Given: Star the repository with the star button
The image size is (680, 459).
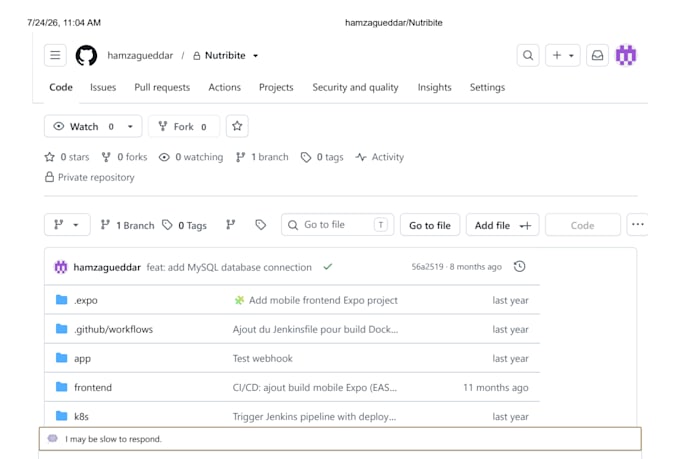Looking at the screenshot, I should (x=237, y=126).
